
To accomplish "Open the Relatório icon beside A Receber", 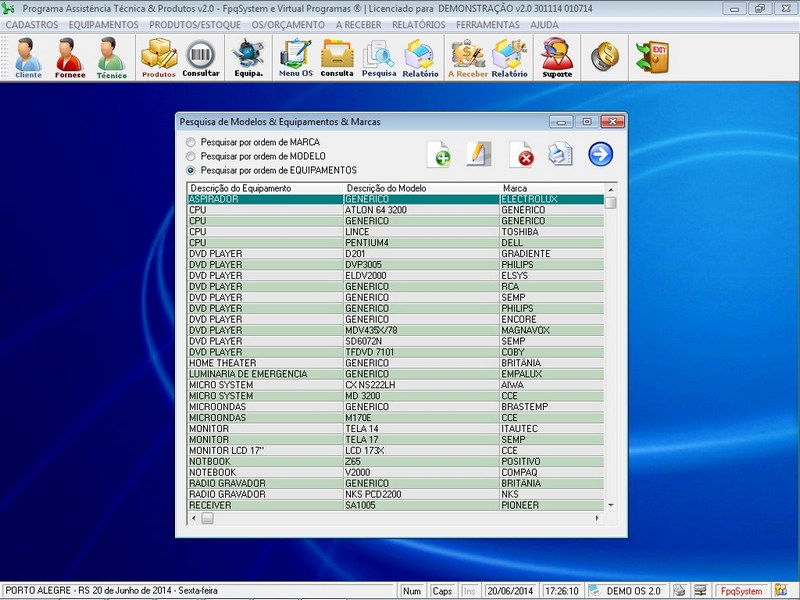I will 509,58.
